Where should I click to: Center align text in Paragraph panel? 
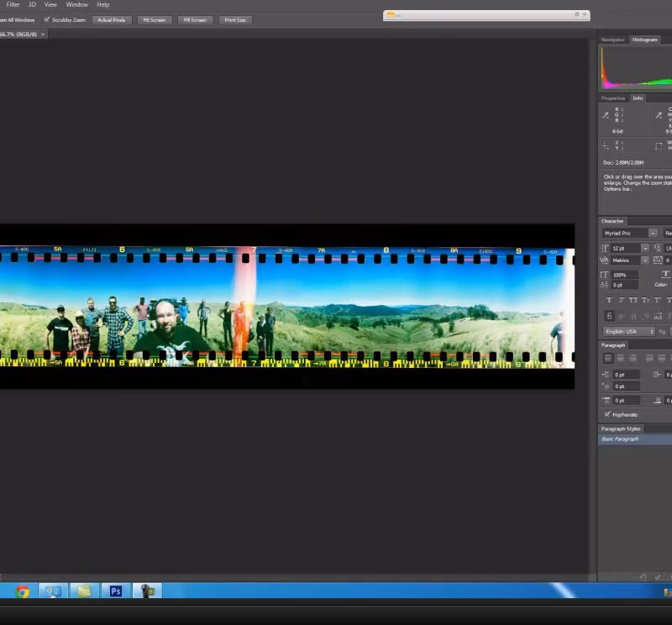tap(621, 359)
